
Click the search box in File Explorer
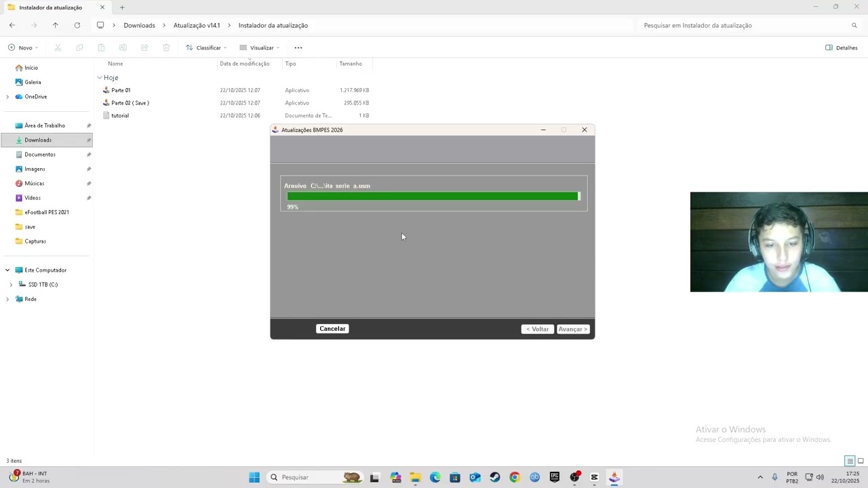tap(749, 26)
